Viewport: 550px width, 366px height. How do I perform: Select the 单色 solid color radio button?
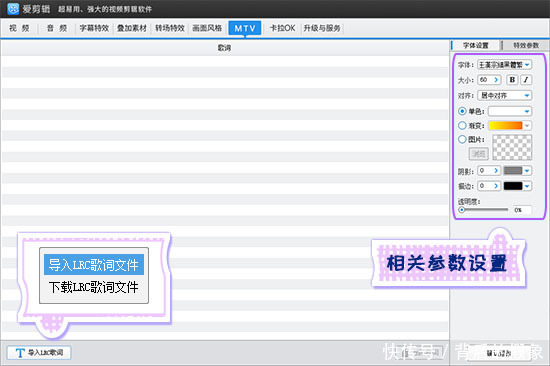click(x=462, y=111)
